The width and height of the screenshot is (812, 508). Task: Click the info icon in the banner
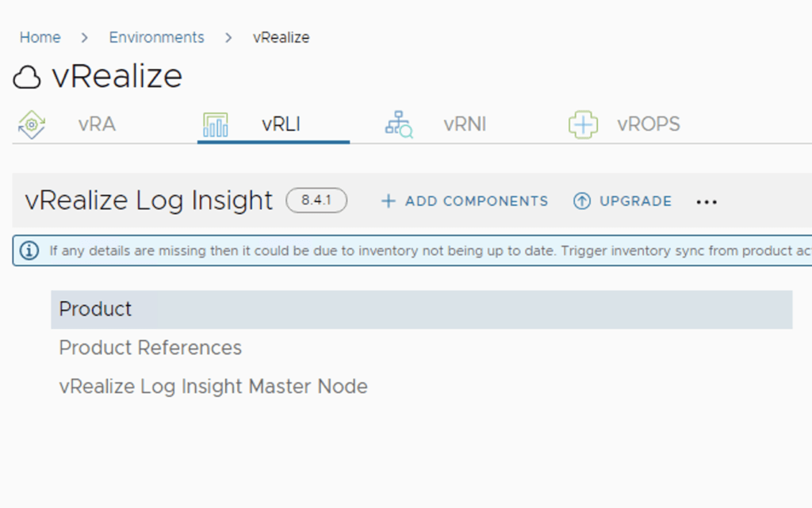tap(29, 250)
